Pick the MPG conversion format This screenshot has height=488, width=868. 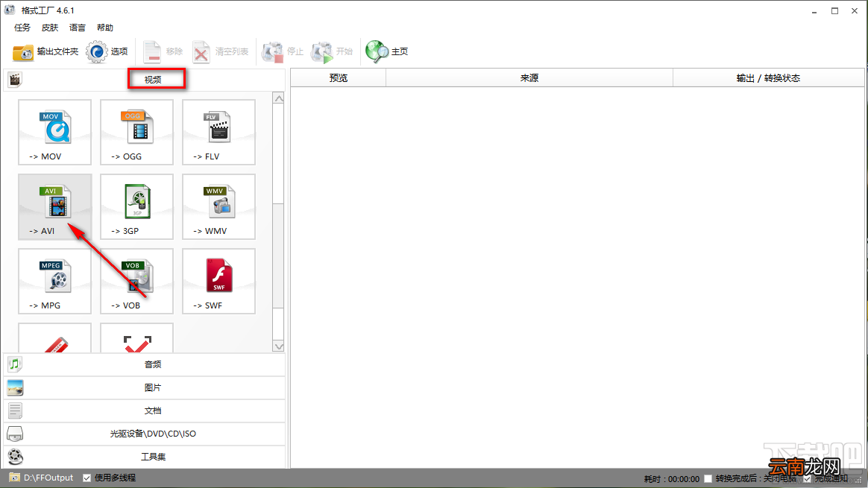(54, 281)
